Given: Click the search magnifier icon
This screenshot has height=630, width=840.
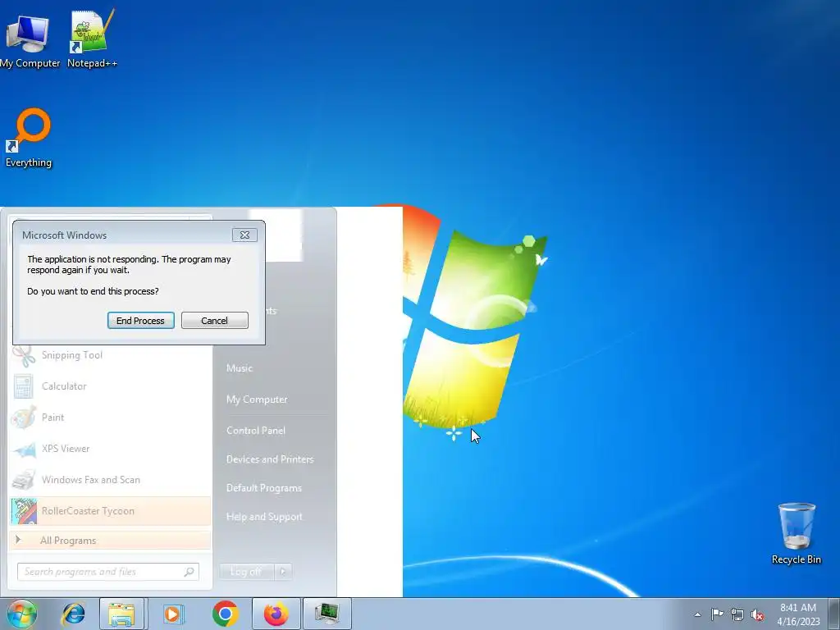Looking at the screenshot, I should click(189, 572).
